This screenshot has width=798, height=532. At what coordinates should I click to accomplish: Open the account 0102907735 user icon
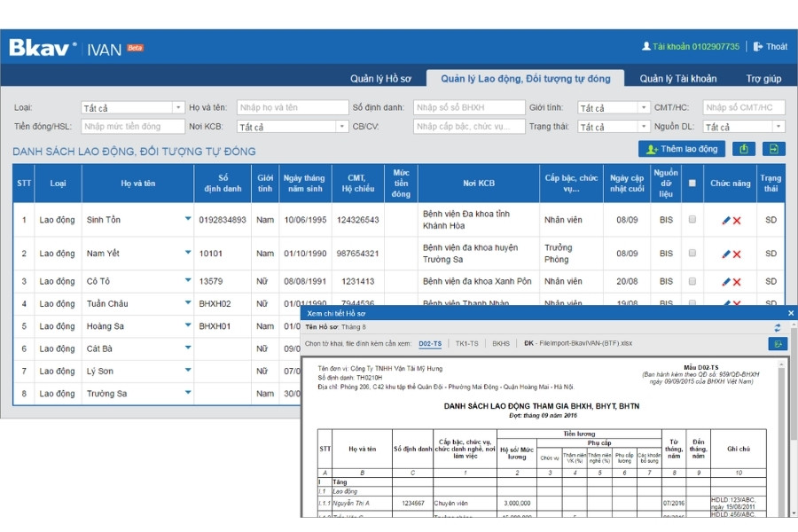[x=646, y=46]
